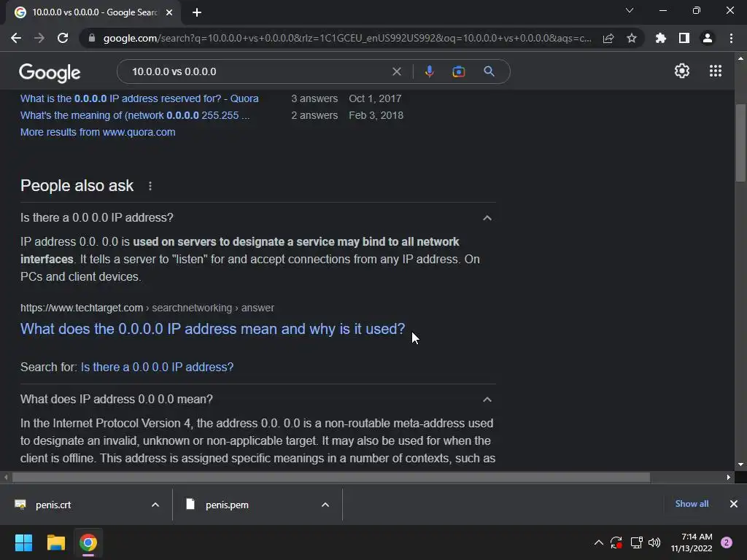747x560 pixels.
Task: Start a voice search with the microphone
Action: [429, 71]
